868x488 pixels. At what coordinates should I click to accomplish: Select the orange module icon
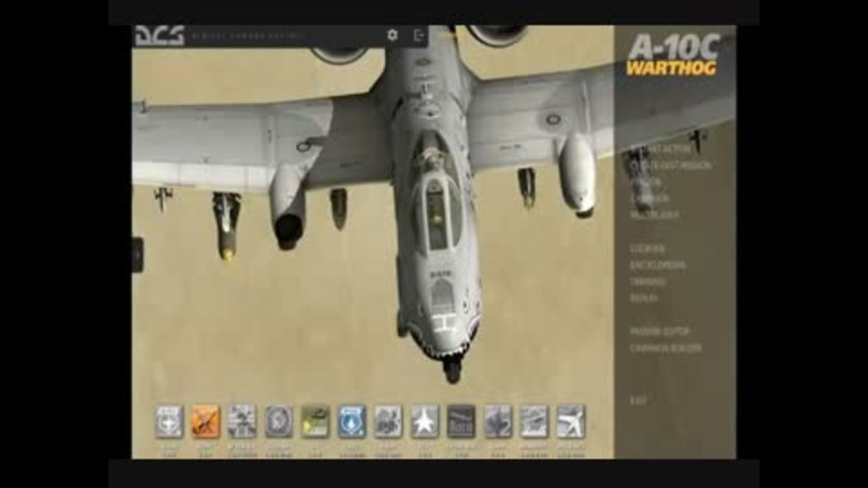tap(205, 422)
